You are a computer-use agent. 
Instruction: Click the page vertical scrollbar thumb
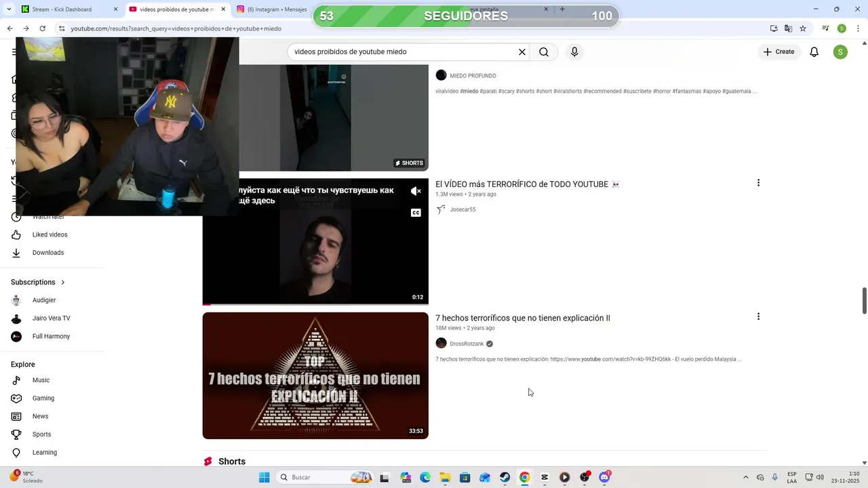tap(865, 300)
